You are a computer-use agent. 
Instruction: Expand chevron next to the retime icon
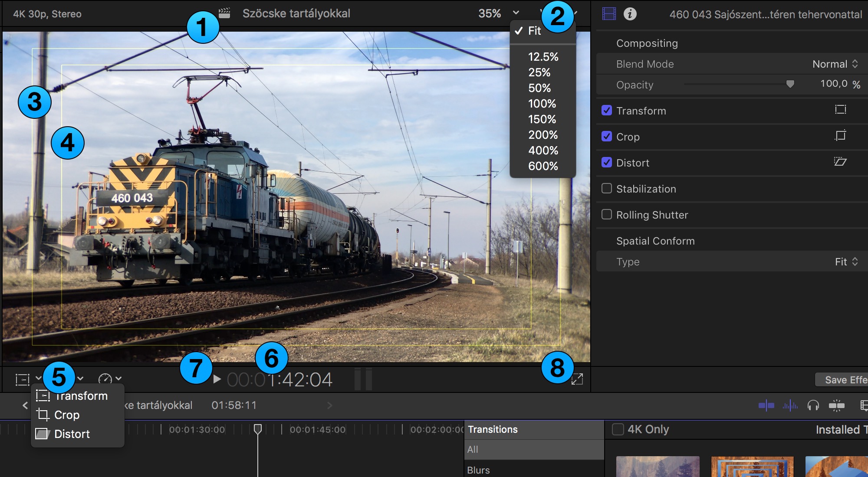(118, 379)
